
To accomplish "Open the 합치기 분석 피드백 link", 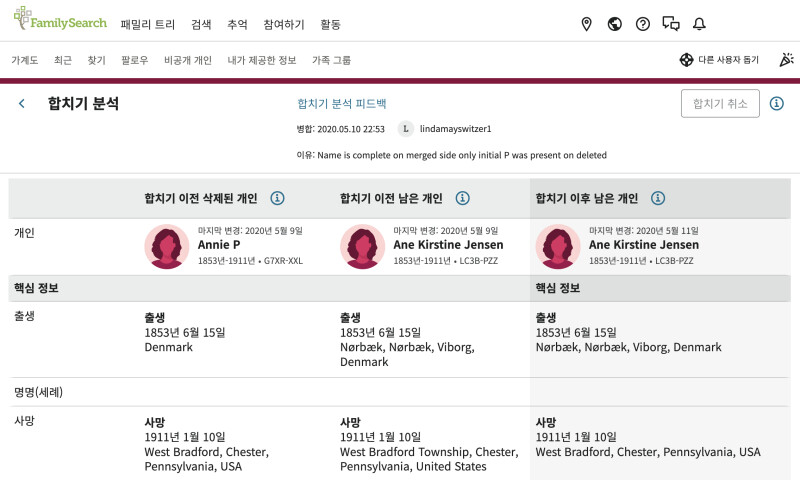I will pyautogui.click(x=342, y=104).
